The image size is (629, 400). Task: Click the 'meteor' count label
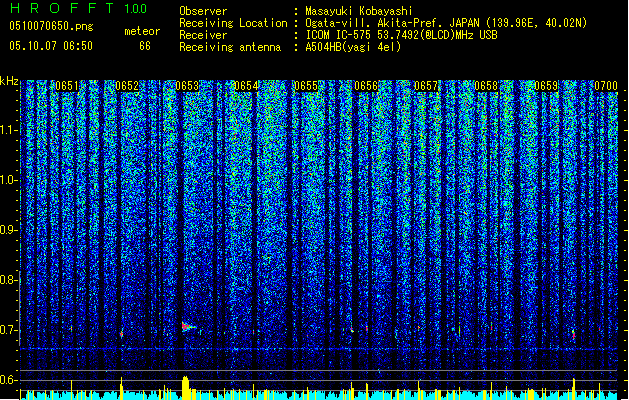click(142, 31)
